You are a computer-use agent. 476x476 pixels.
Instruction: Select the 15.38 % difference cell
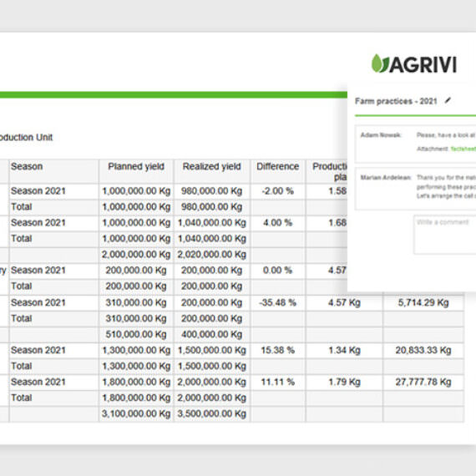click(x=278, y=351)
